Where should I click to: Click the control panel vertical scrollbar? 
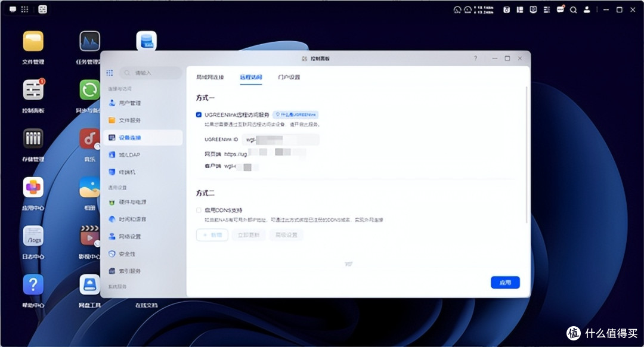pos(526,155)
